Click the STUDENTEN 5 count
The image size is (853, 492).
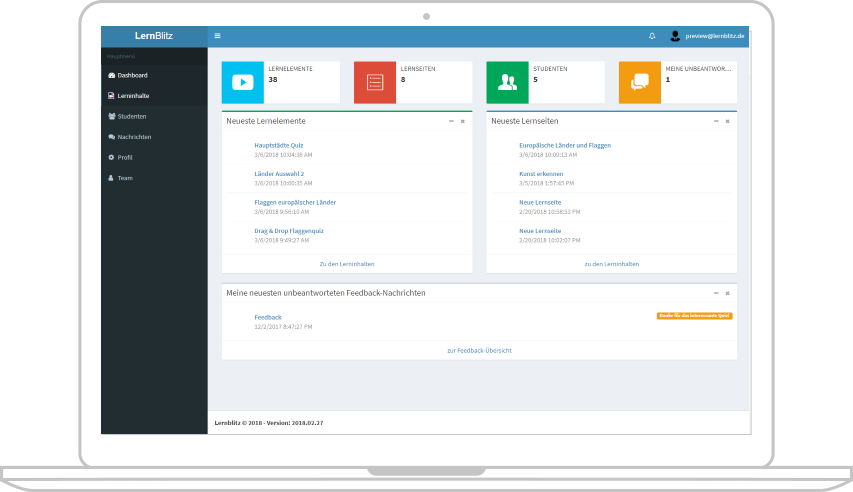coord(535,79)
